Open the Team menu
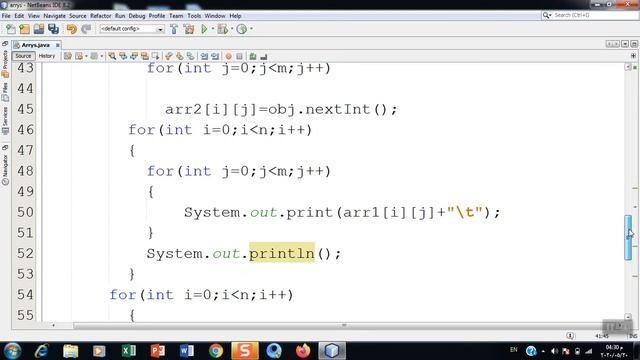This screenshot has width=640, height=360. pyautogui.click(x=176, y=16)
